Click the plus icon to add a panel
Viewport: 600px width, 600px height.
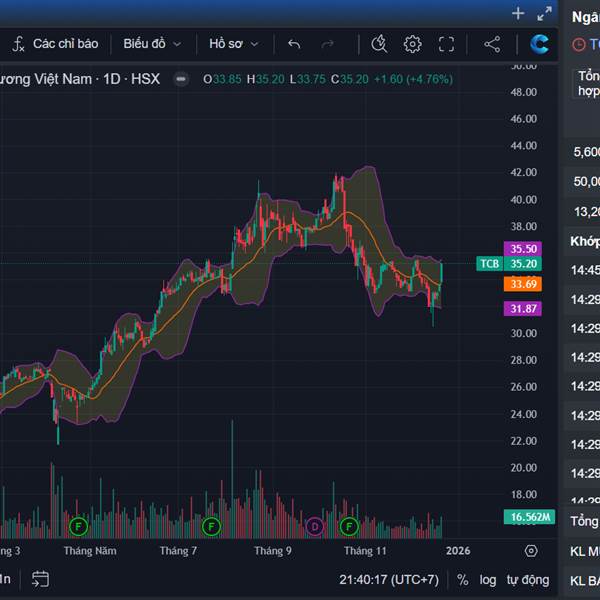(517, 13)
